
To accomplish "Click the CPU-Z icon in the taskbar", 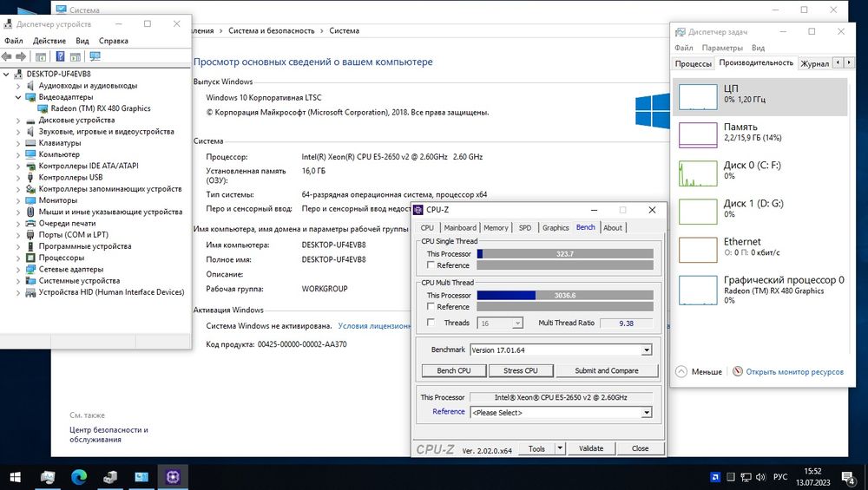I will 173,477.
